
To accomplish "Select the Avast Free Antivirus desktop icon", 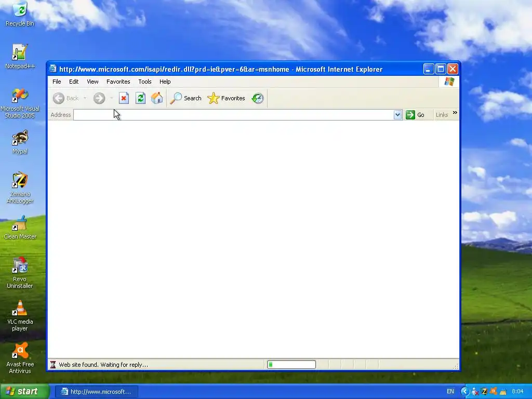I will pyautogui.click(x=20, y=358).
